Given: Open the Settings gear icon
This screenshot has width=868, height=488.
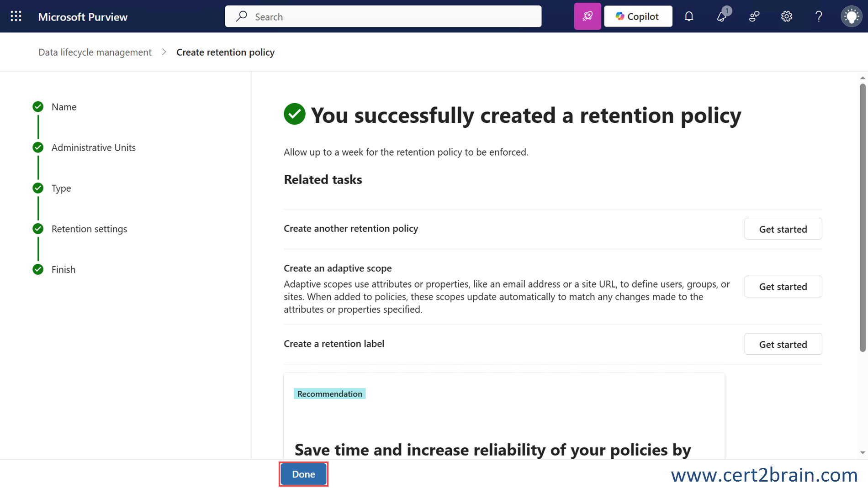Looking at the screenshot, I should click(x=786, y=16).
